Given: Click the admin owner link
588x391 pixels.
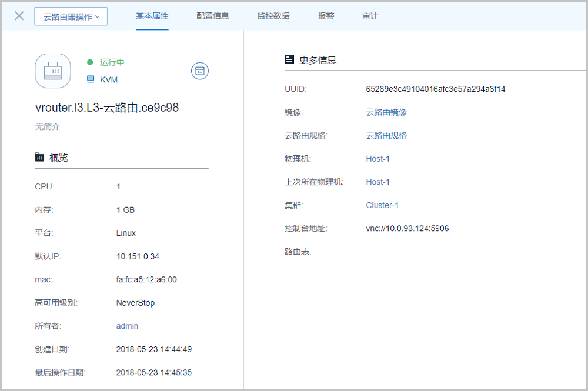Looking at the screenshot, I should (127, 326).
